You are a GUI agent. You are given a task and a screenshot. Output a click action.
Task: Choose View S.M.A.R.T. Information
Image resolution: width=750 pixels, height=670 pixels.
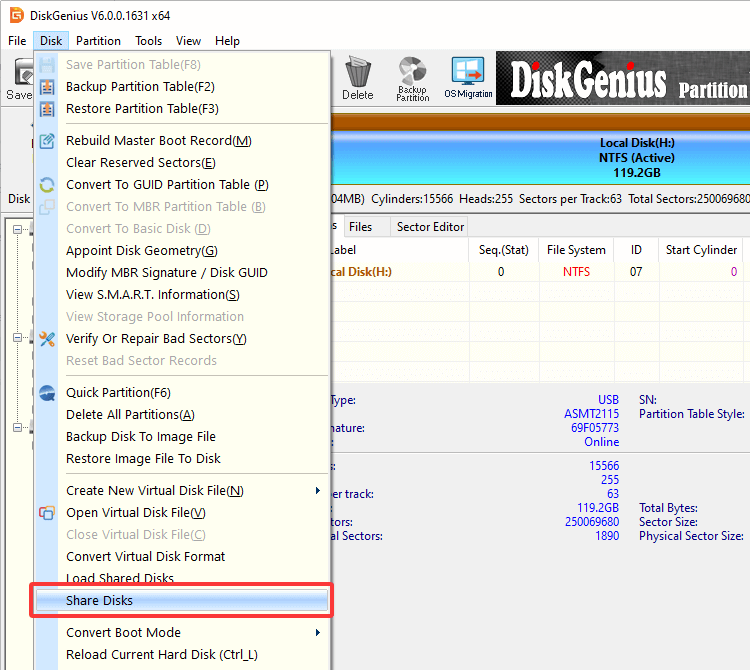152,295
